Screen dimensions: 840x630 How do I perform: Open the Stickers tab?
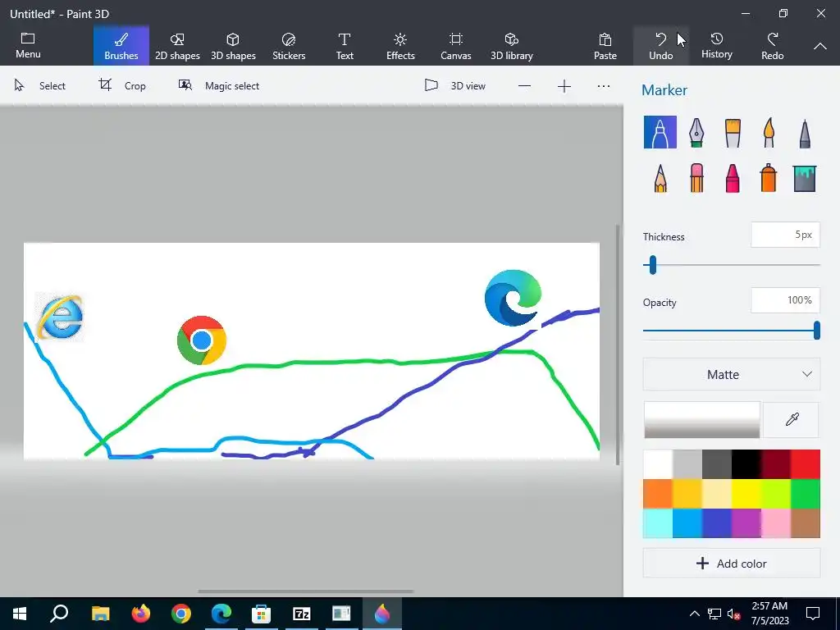point(289,46)
